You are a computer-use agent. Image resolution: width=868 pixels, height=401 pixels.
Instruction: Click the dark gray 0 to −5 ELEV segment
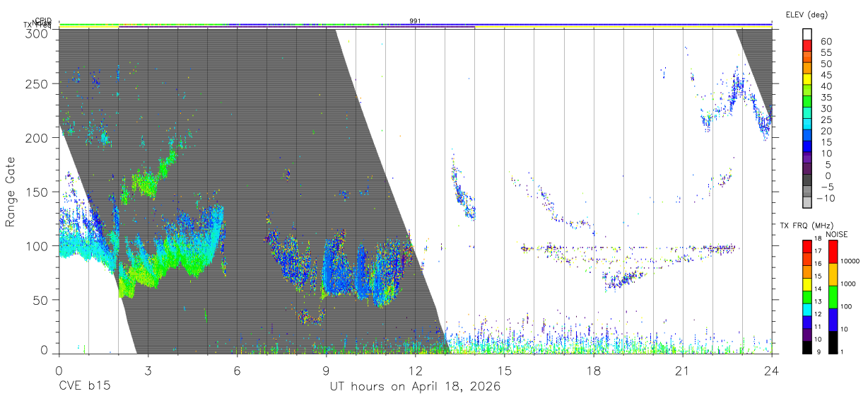807,181
